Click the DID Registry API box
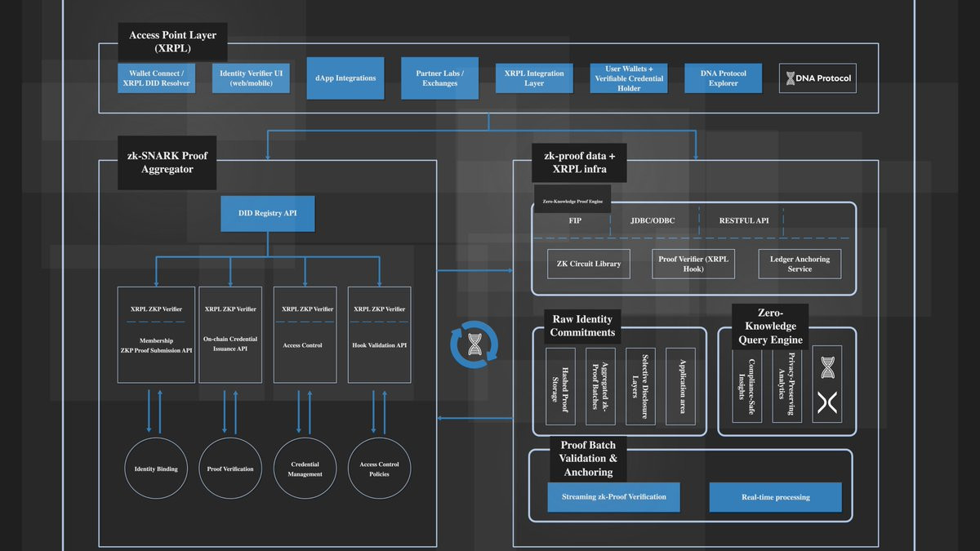The height and width of the screenshot is (551, 980). [x=267, y=213]
